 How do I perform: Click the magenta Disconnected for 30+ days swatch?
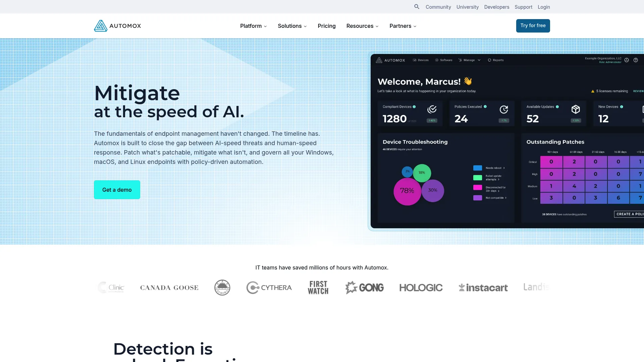(x=478, y=188)
